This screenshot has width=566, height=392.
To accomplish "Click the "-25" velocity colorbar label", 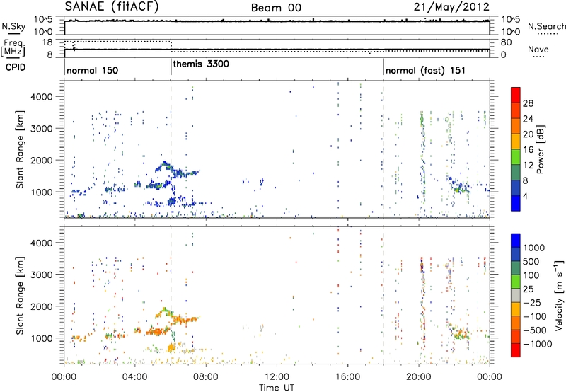I will tap(532, 302).
